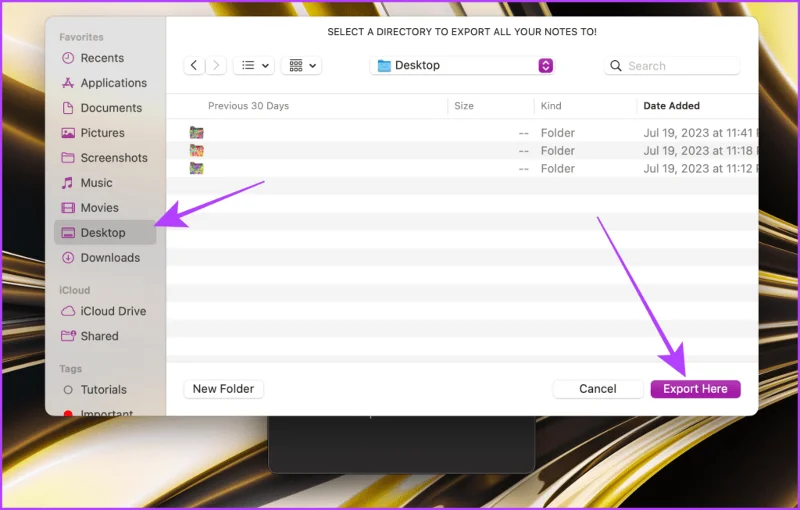The width and height of the screenshot is (800, 510).
Task: Sort by the Size column
Action: pyautogui.click(x=464, y=106)
